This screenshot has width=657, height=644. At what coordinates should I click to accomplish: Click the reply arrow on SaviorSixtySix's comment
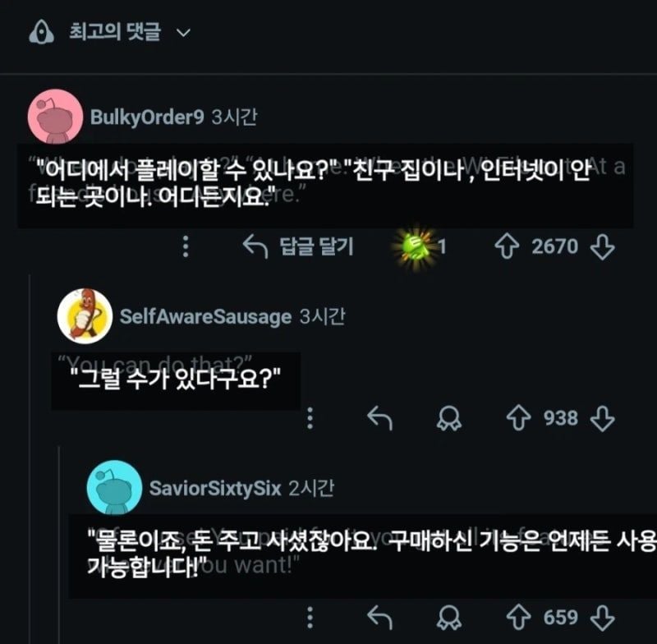click(379, 617)
